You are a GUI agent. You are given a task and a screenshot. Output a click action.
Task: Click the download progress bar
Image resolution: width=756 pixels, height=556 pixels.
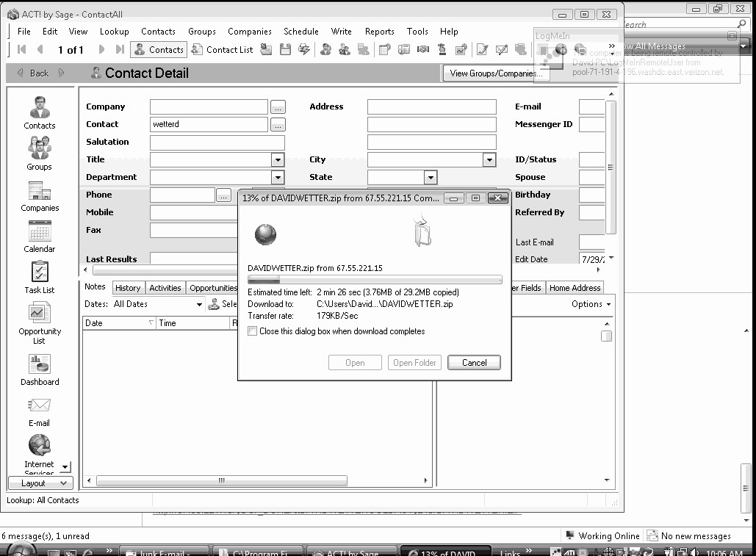click(375, 279)
